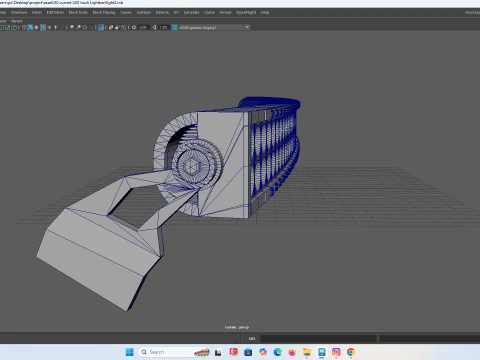
Task: Click the gamma reset icon
Action: (154, 27)
